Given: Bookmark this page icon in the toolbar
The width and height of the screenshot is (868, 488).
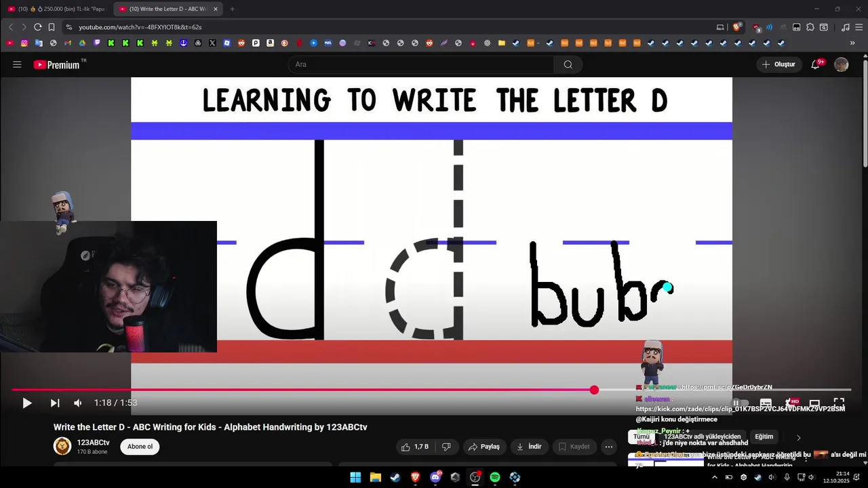Looking at the screenshot, I should (52, 27).
